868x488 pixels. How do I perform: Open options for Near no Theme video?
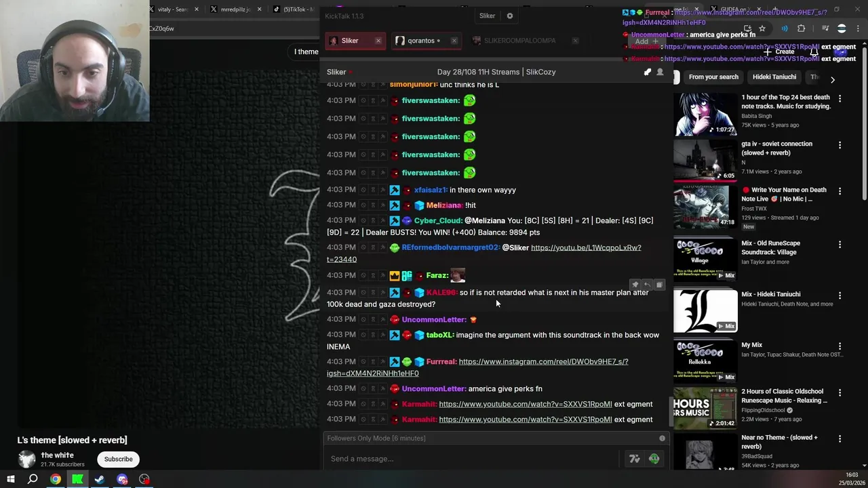[x=840, y=439]
